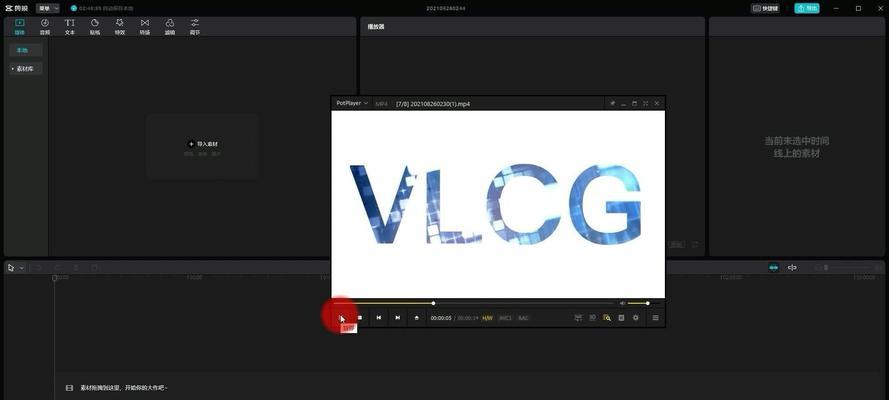Stop playback in PotPlayer
The image size is (889, 400).
[359, 318]
